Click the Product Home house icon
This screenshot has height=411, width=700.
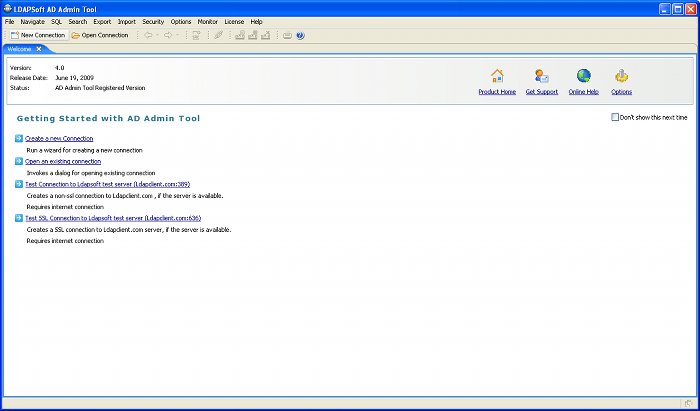(497, 76)
